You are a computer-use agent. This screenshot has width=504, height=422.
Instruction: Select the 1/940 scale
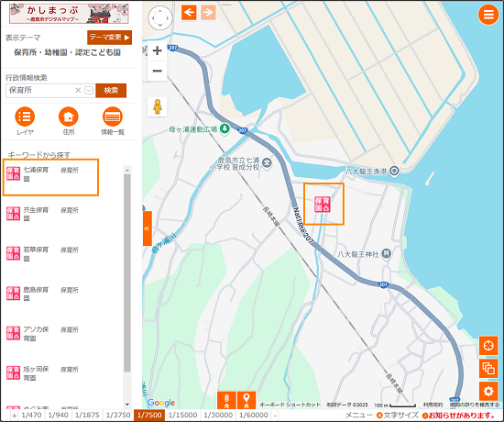point(59,416)
